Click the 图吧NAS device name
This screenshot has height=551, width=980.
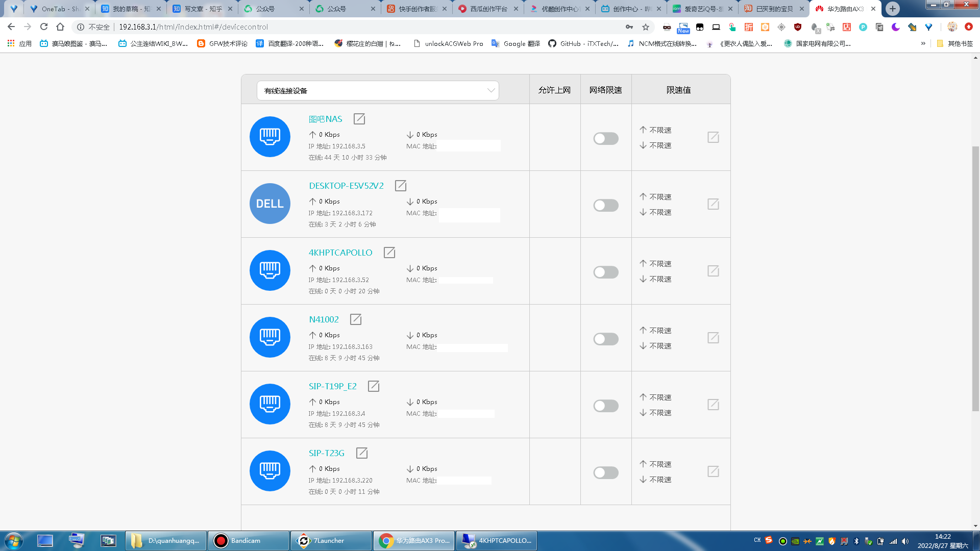point(325,119)
